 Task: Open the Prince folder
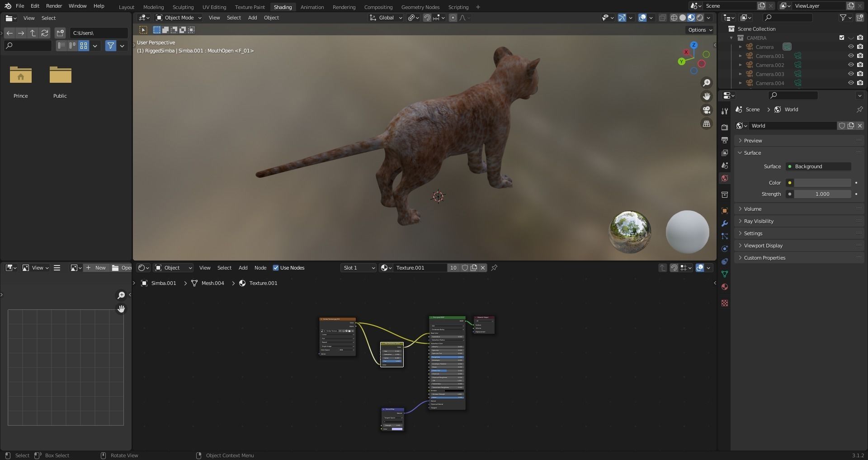[x=21, y=81]
